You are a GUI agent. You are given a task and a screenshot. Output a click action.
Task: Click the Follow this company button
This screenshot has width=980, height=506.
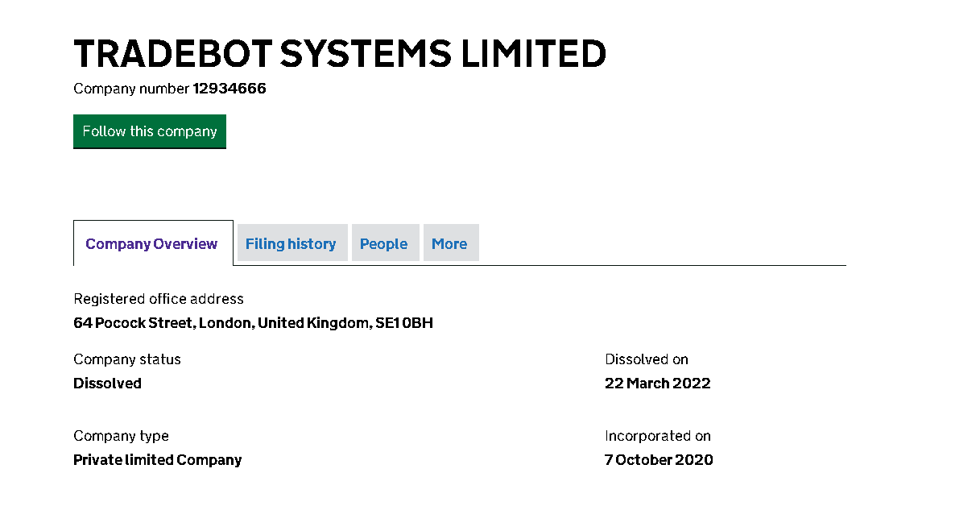click(150, 131)
